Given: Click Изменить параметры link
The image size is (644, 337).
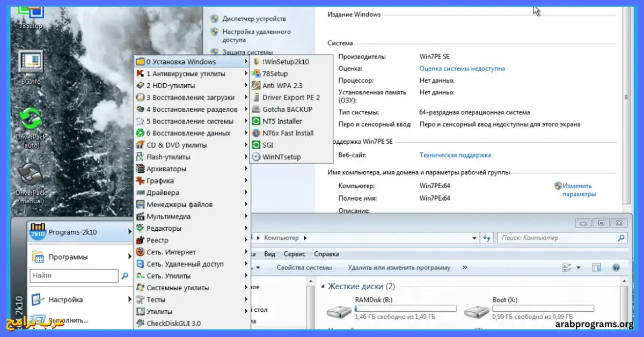Looking at the screenshot, I should point(579,190).
